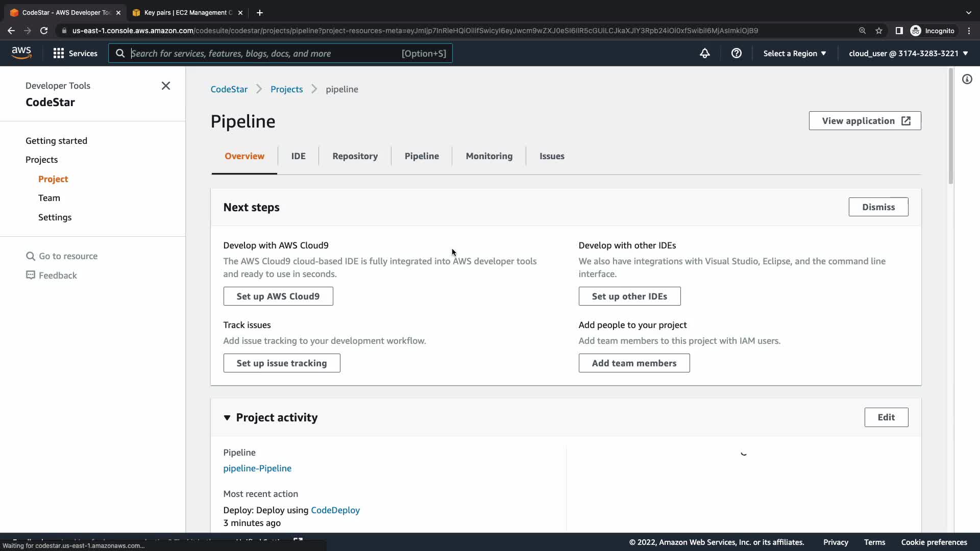Click the Dismiss button in Next steps
The image size is (980, 551).
click(878, 207)
